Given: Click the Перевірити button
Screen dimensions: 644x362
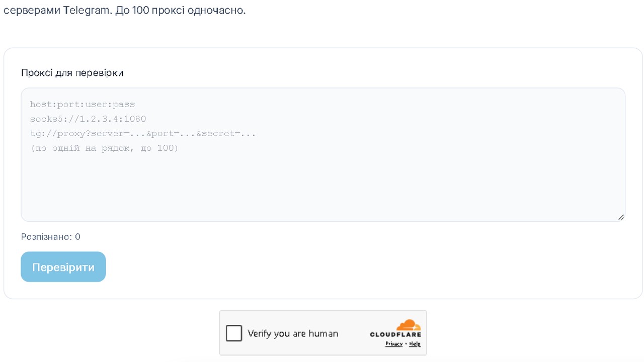Looking at the screenshot, I should [x=63, y=267].
